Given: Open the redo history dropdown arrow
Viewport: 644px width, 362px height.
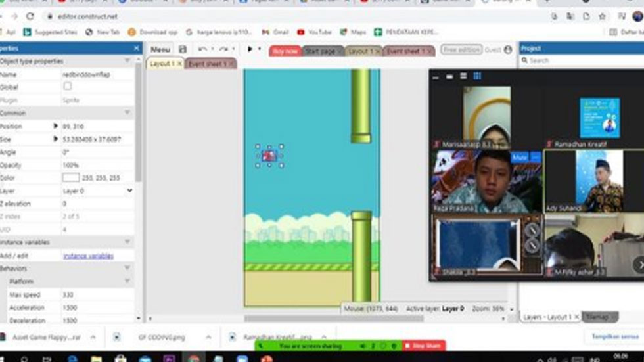Looking at the screenshot, I should tap(233, 49).
